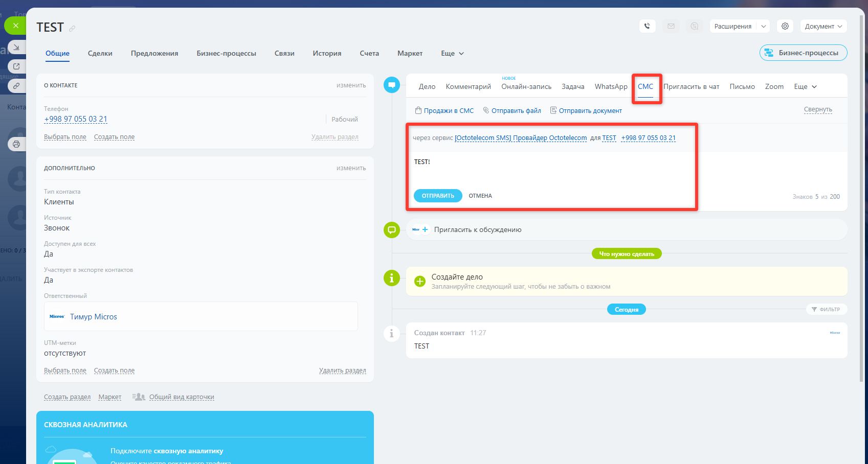Click the Свернуть link to collapse editor
Image resolution: width=868 pixels, height=464 pixels.
[x=817, y=109]
